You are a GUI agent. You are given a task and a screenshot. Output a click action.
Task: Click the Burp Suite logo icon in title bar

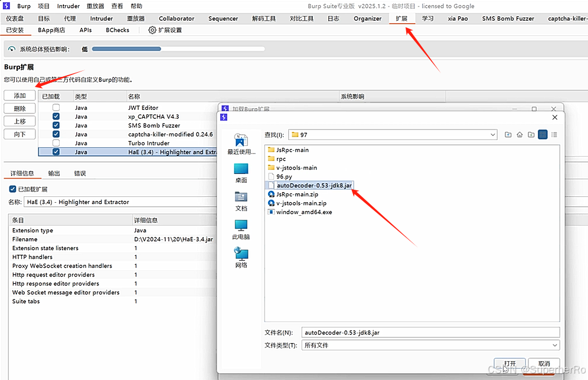coord(6,6)
